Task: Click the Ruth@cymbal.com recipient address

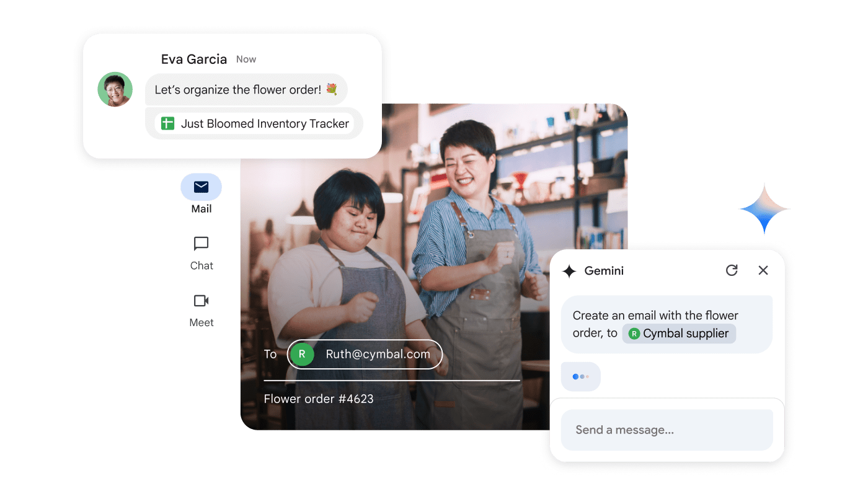Action: click(378, 355)
